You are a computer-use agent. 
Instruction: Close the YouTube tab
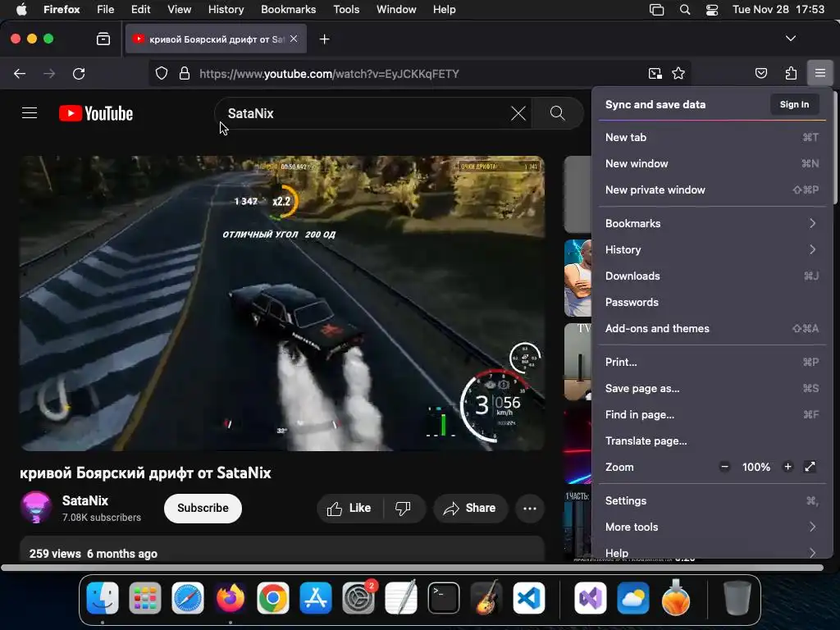[x=294, y=39]
